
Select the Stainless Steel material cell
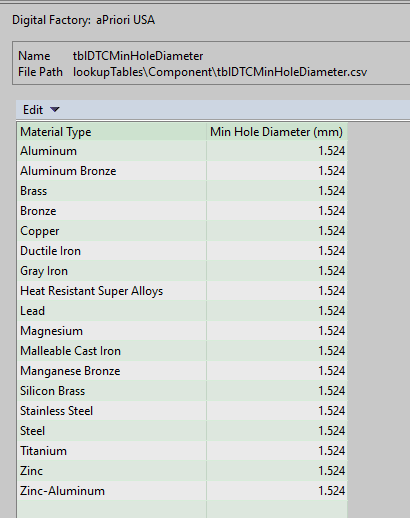(112, 411)
